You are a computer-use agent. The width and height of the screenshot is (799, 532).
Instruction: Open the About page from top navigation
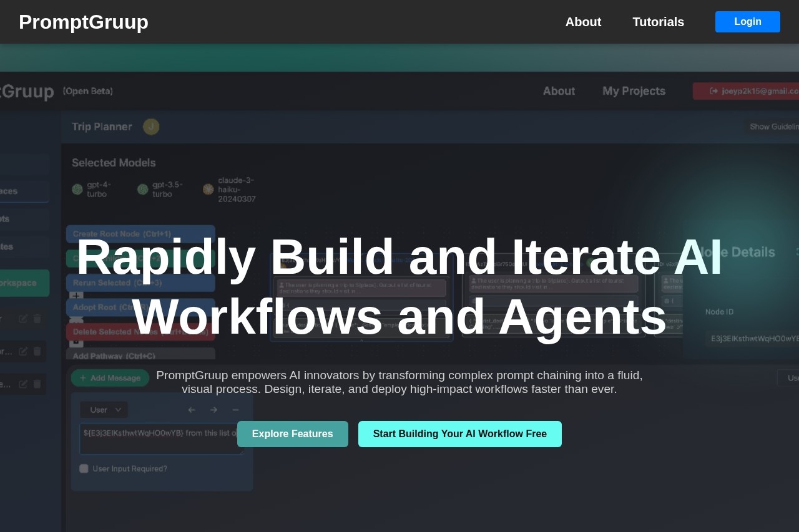[x=583, y=22]
